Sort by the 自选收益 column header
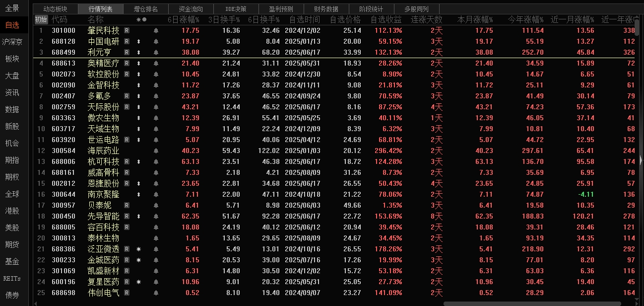The height and width of the screenshot is (306, 644). 386,19
